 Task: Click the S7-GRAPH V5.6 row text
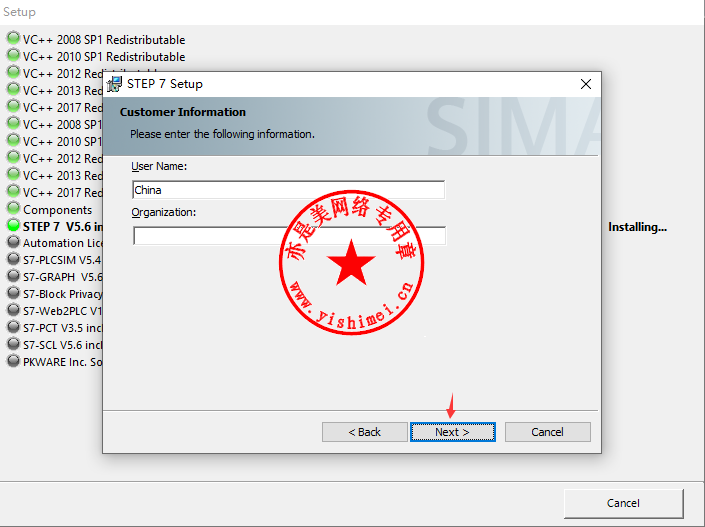[63, 277]
